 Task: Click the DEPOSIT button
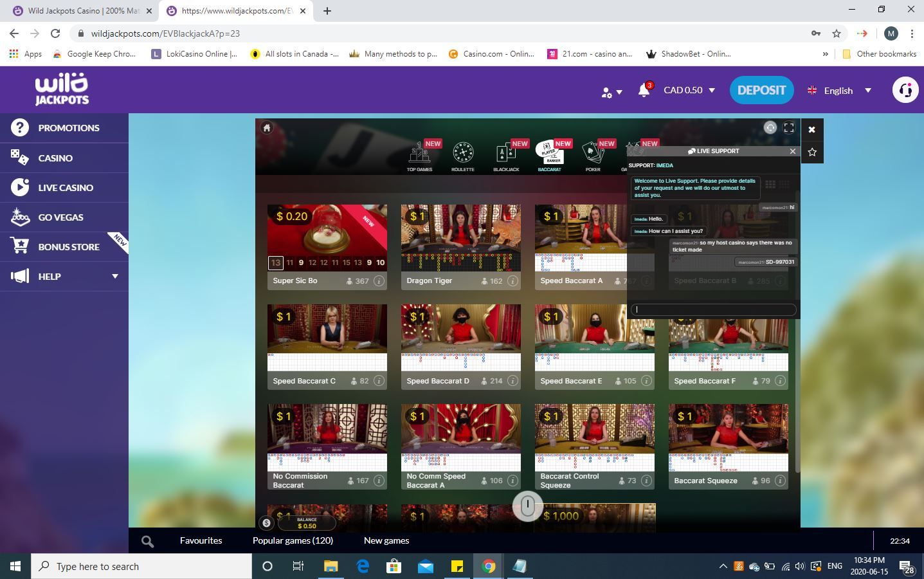click(761, 90)
